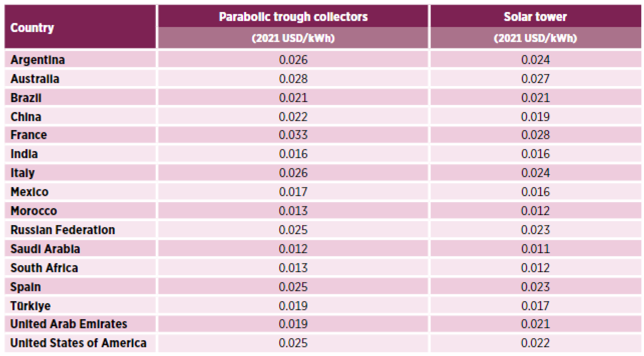Select the Spain row label
Image resolution: width=644 pixels, height=356 pixels.
coord(26,287)
